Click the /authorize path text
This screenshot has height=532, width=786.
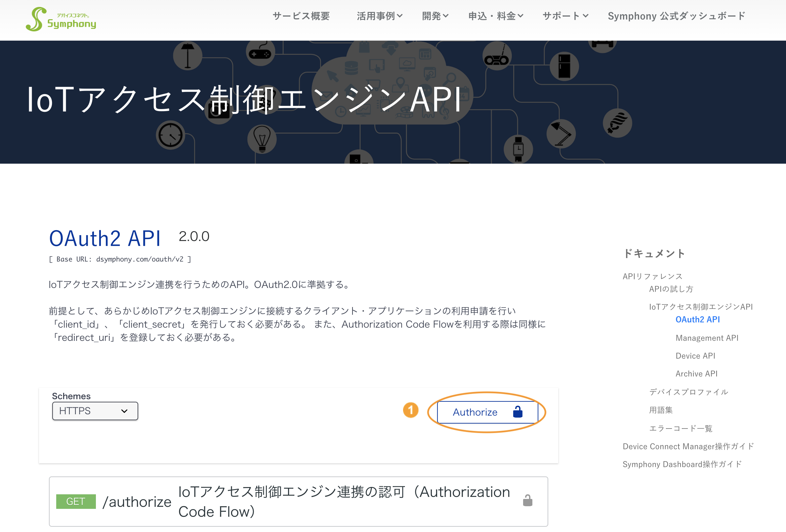[137, 502]
